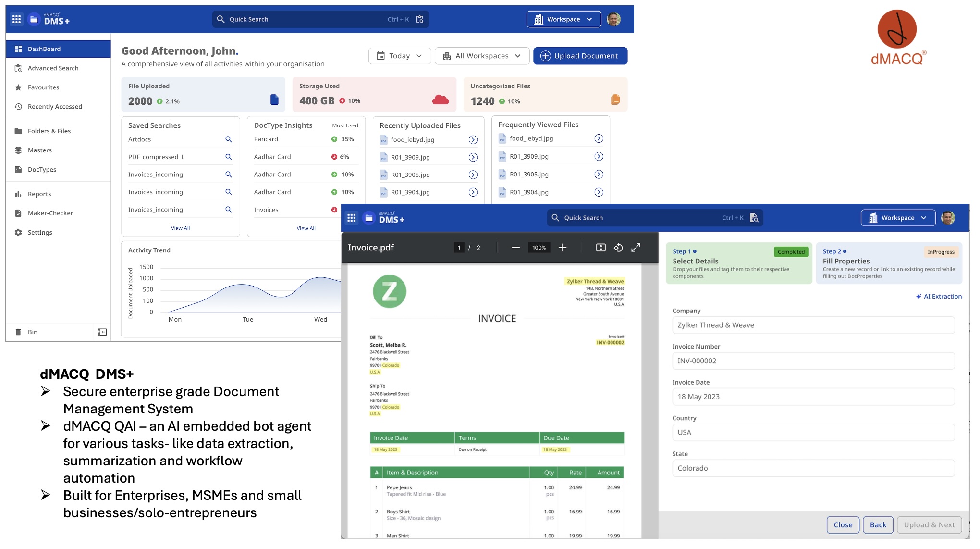Click the fit-page icon in PDF toolbar
This screenshot has width=980, height=549.
click(x=600, y=248)
